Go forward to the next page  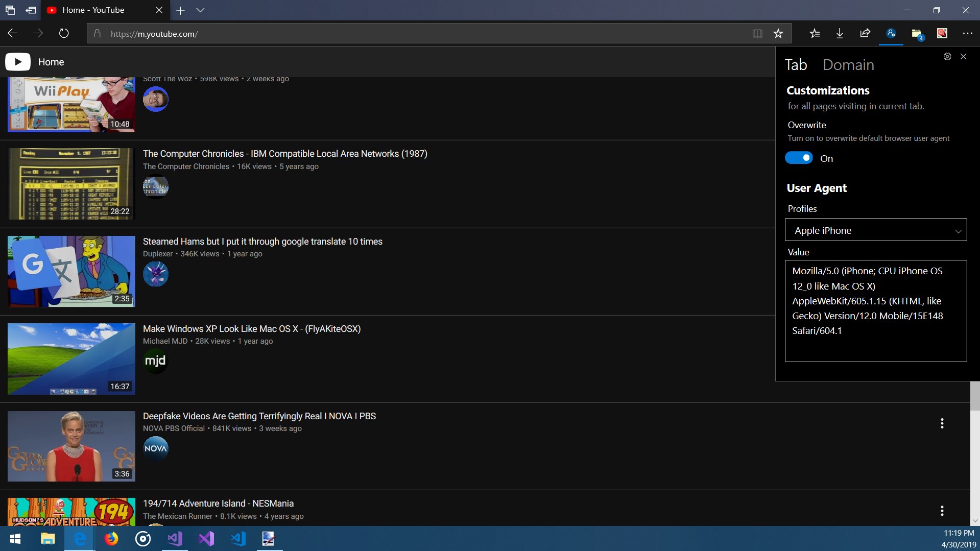click(38, 34)
